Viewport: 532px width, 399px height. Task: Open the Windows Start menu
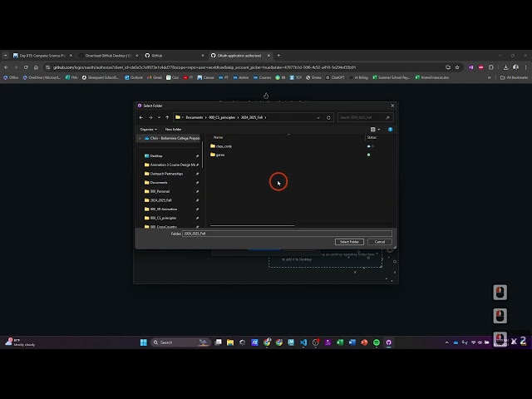click(144, 342)
